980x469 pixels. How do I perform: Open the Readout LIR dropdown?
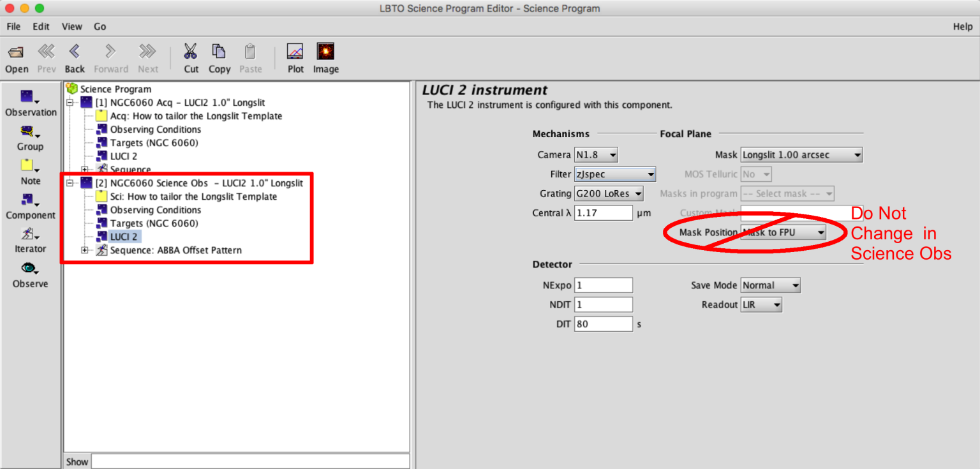coord(761,305)
